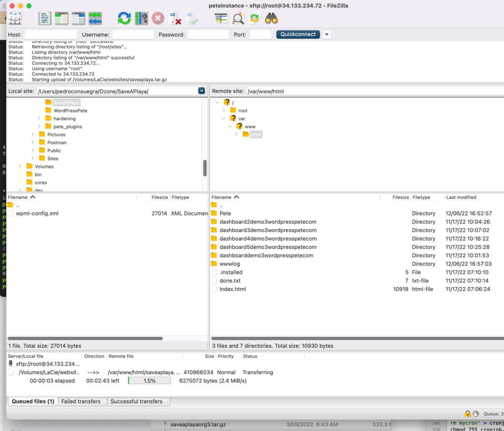
Task: Expand the Volumes folder in local tree
Action: tap(20, 166)
